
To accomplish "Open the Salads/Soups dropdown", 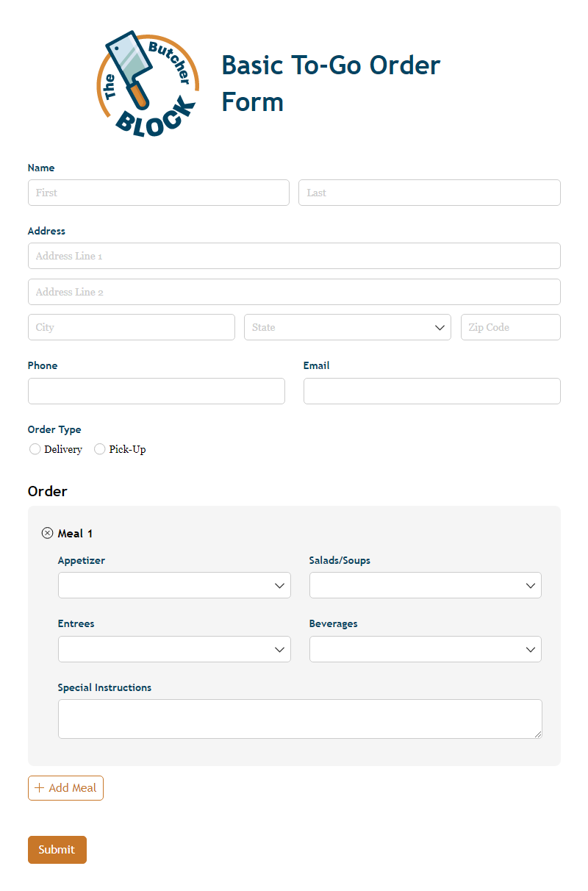I will click(425, 585).
